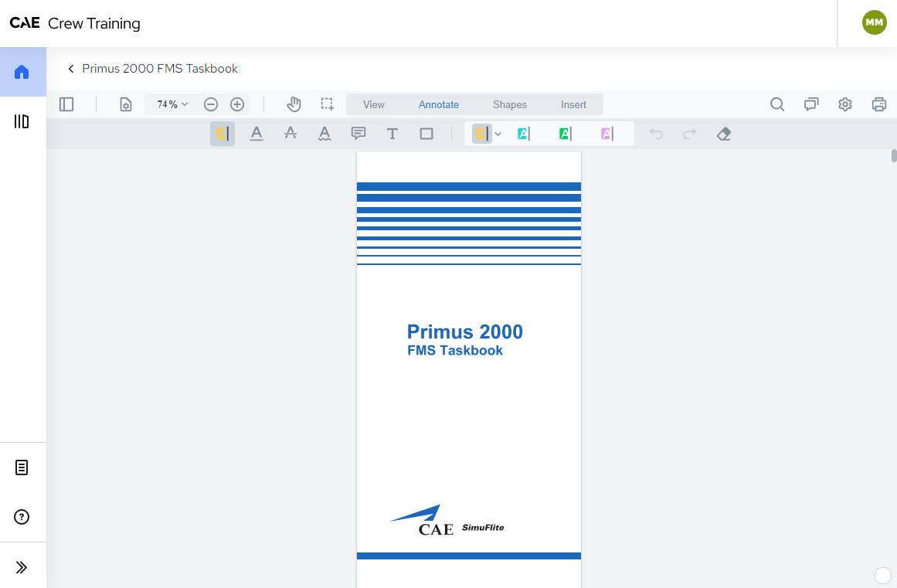This screenshot has height=588, width=897.
Task: Open the MM user profile avatar
Action: click(x=874, y=22)
